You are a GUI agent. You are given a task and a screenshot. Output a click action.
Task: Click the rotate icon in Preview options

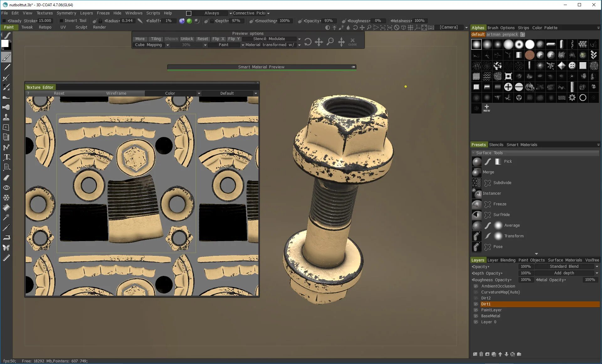point(308,42)
